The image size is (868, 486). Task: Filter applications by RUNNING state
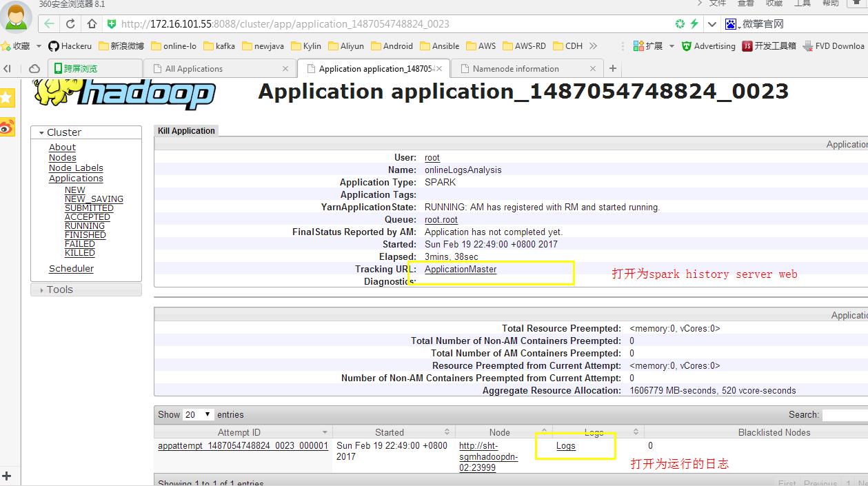point(85,225)
